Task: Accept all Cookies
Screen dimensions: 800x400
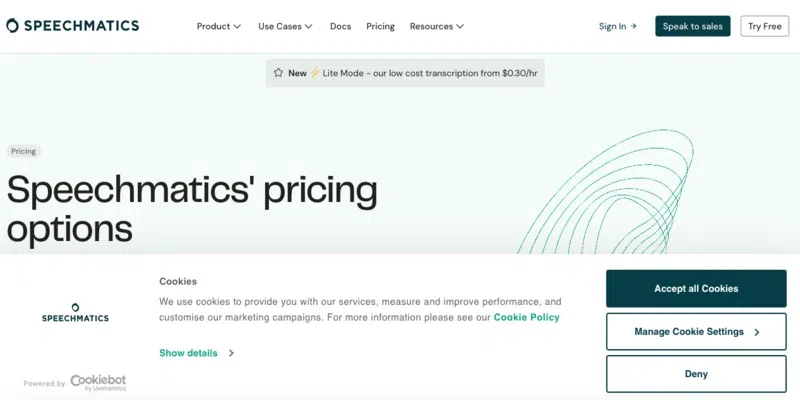Action: click(x=696, y=289)
